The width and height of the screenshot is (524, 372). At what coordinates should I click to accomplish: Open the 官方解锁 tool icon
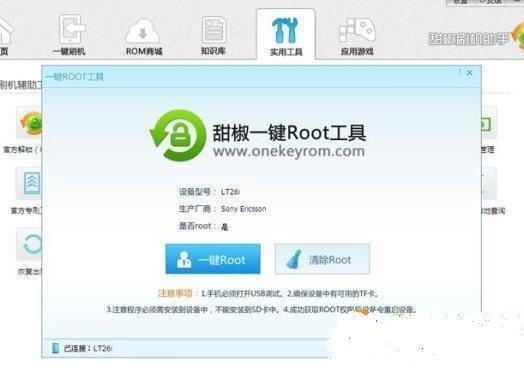[29, 123]
